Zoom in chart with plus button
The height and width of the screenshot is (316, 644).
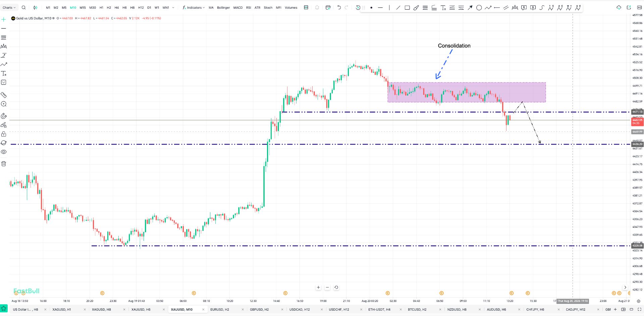pyautogui.click(x=318, y=287)
